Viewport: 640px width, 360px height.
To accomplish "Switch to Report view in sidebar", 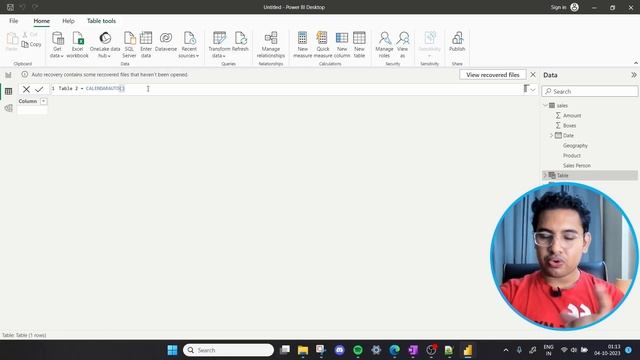I will tap(8, 75).
